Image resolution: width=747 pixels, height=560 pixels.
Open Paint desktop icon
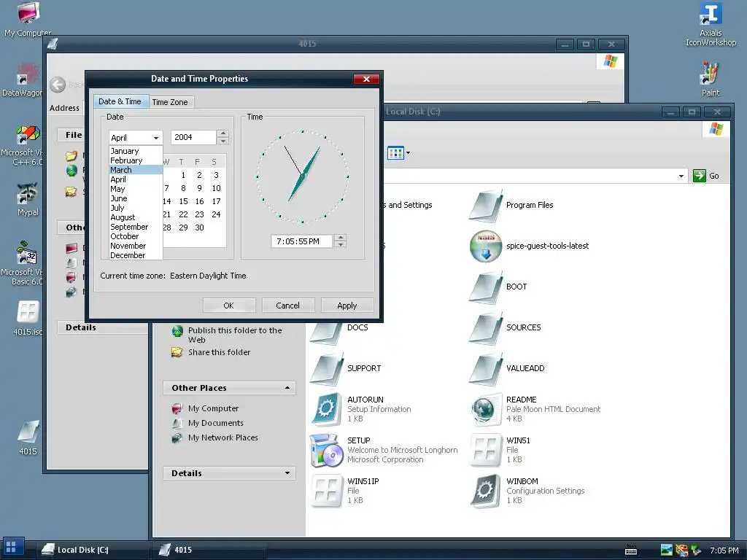[x=710, y=79]
